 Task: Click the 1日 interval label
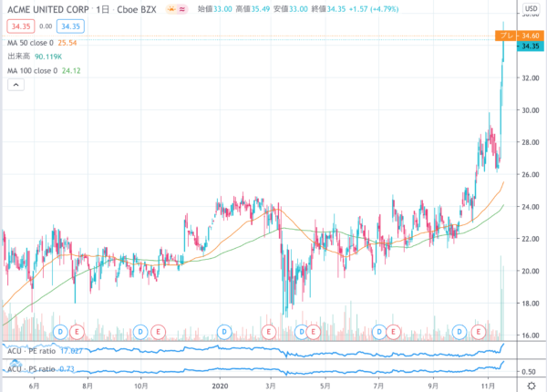(x=103, y=9)
